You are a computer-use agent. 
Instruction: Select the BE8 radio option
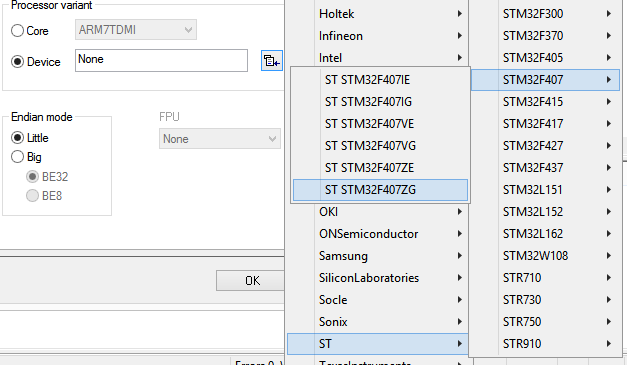coord(32,195)
